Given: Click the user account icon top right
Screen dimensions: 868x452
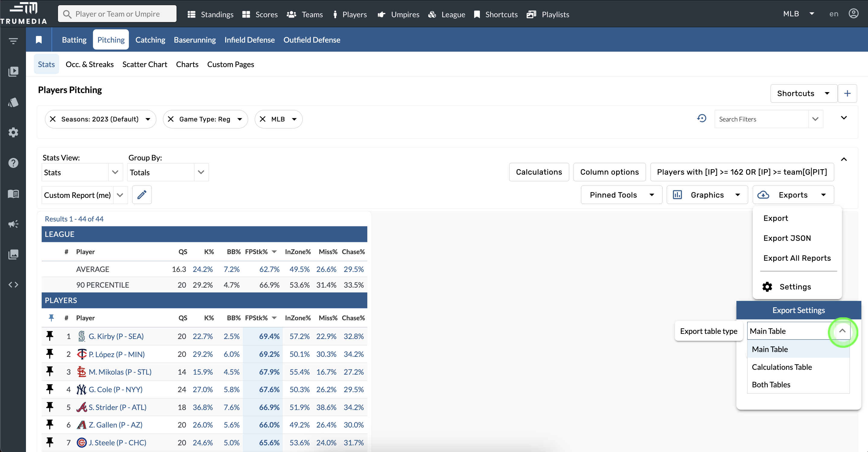Looking at the screenshot, I should click(854, 14).
